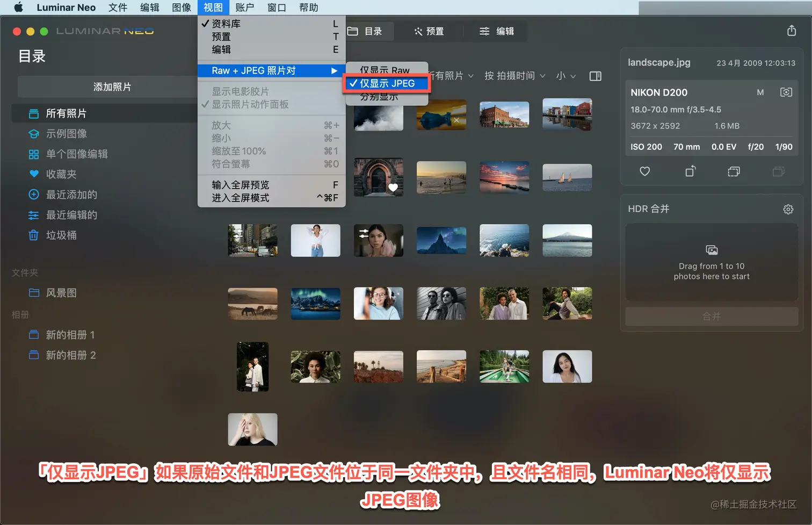Select the arched doorway thumbnail
The width and height of the screenshot is (812, 525).
[x=379, y=177]
